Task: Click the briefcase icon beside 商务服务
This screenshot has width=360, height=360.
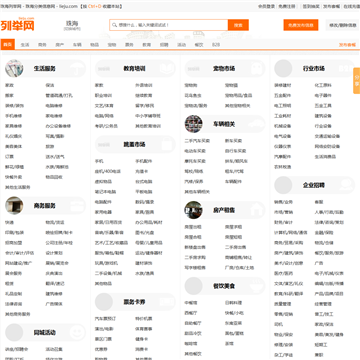Action: click(x=77, y=205)
